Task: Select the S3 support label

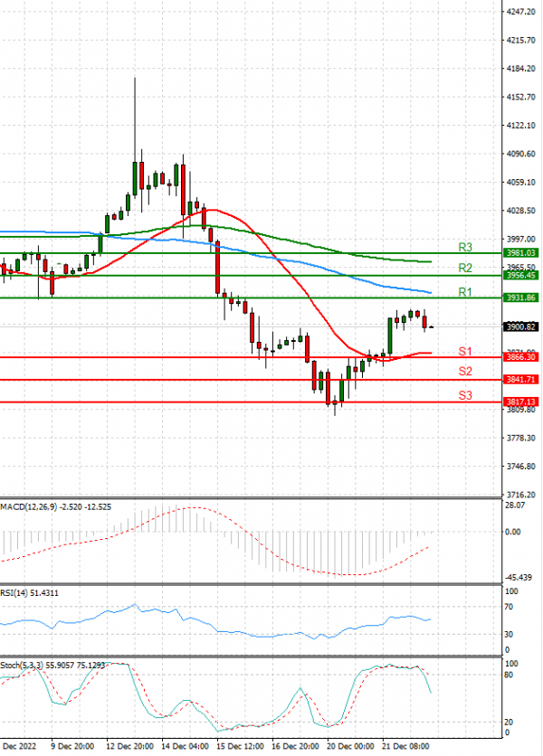Action: point(465,395)
